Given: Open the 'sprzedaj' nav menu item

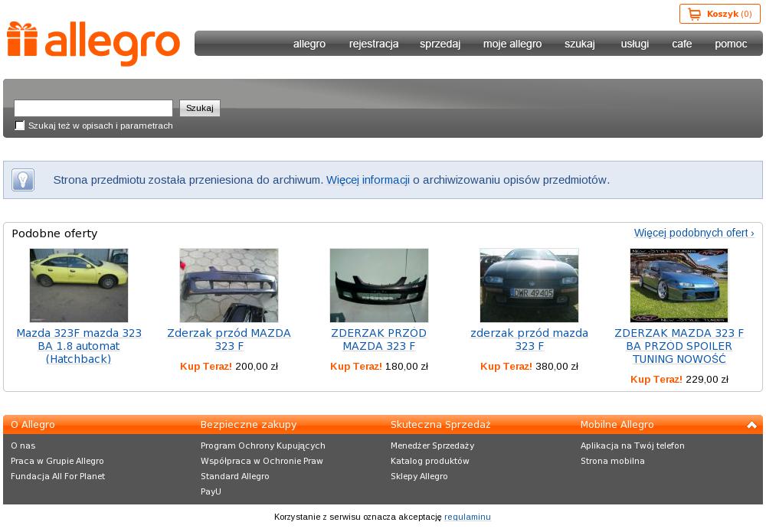Looking at the screenshot, I should coord(440,44).
